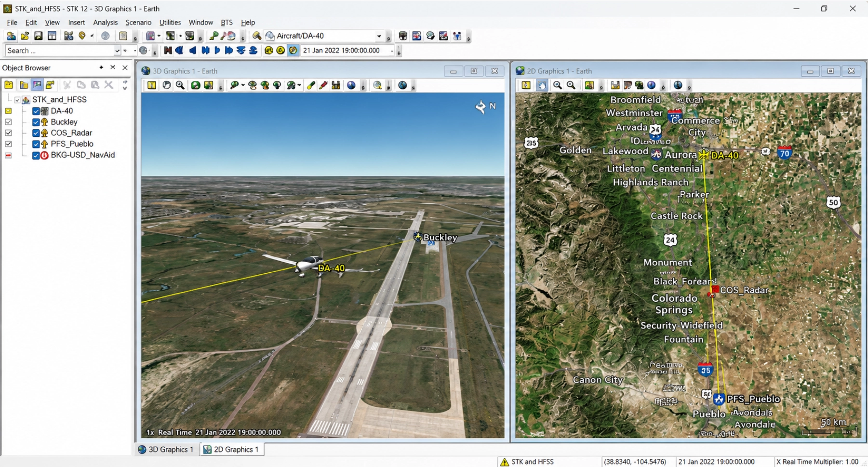The width and height of the screenshot is (868, 467).
Task: Click the Zoom Out magnifier in 2D Graphics
Action: click(571, 85)
